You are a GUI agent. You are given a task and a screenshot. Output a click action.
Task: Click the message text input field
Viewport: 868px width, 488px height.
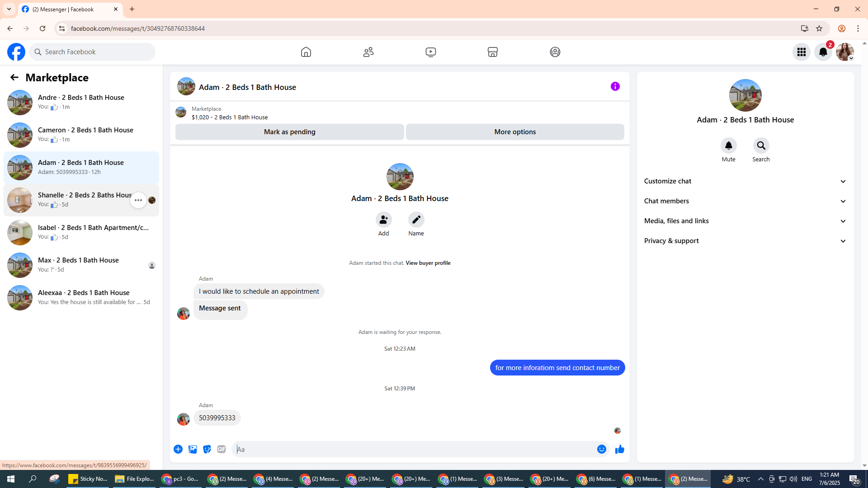pyautogui.click(x=414, y=449)
